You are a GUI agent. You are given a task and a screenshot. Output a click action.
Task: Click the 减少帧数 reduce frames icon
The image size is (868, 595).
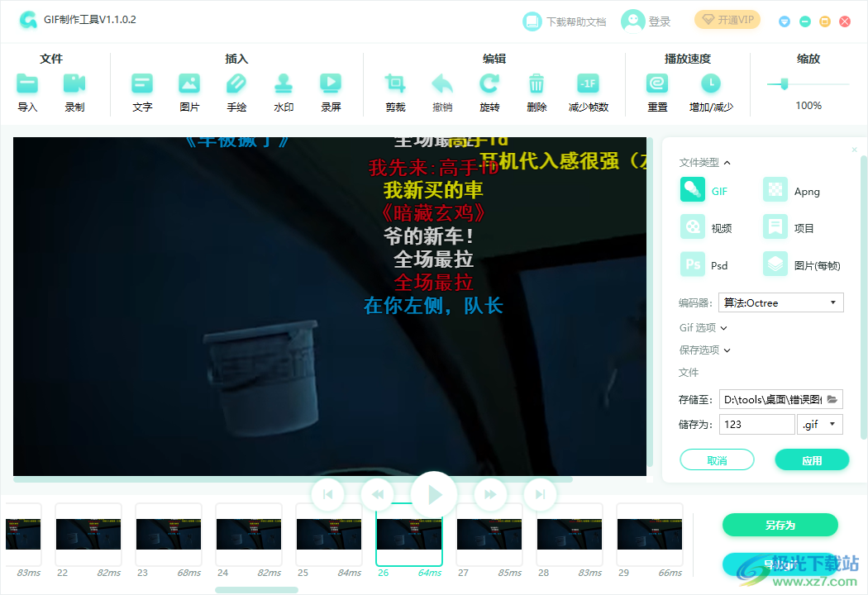[588, 83]
